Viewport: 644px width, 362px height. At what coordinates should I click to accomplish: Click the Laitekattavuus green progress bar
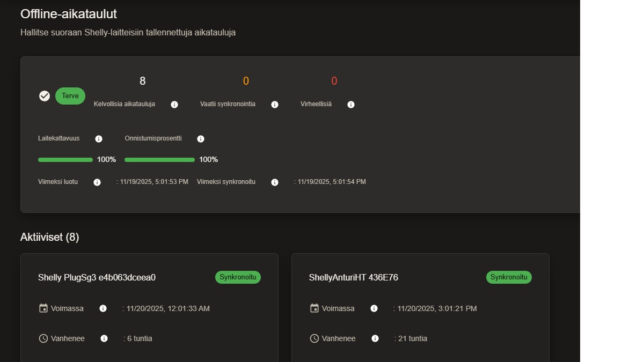65,160
